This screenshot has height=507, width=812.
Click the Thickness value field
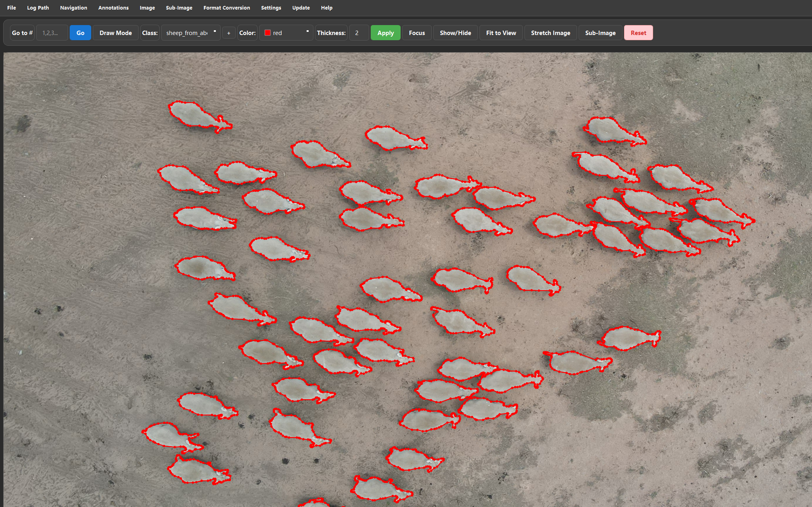(x=358, y=33)
